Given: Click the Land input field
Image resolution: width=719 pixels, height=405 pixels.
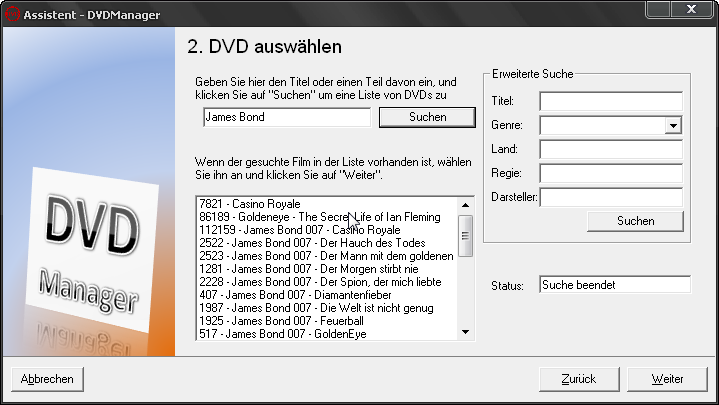Looking at the screenshot, I should point(611,150).
